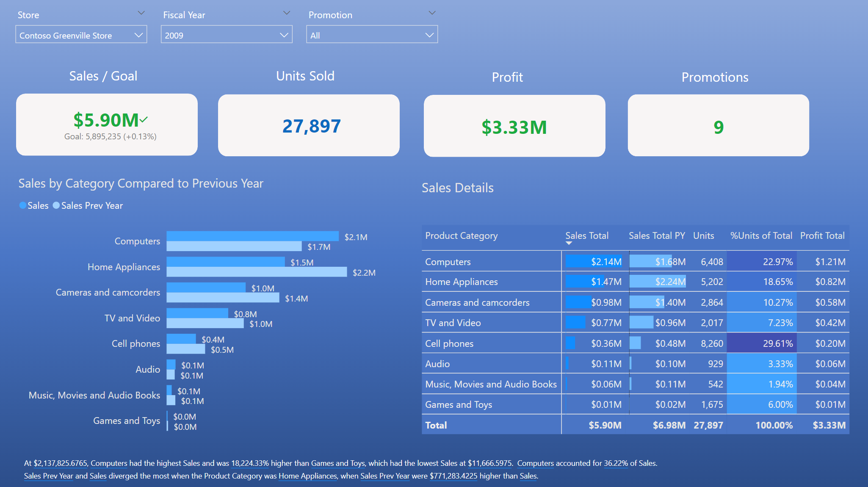This screenshot has height=487, width=868.
Task: Click the Sales legend blue dot
Action: pyautogui.click(x=23, y=205)
